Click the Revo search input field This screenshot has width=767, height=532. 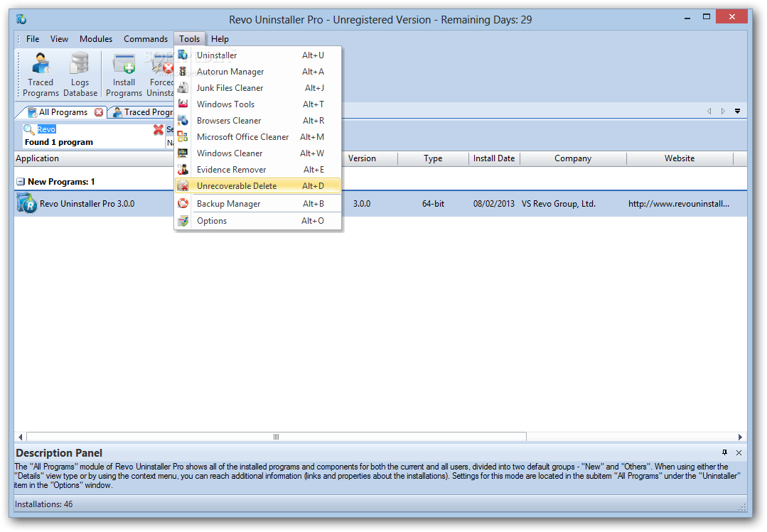94,129
